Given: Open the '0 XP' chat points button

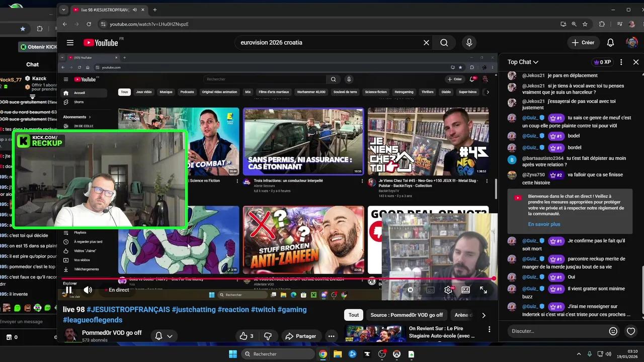Looking at the screenshot, I should point(602,62).
